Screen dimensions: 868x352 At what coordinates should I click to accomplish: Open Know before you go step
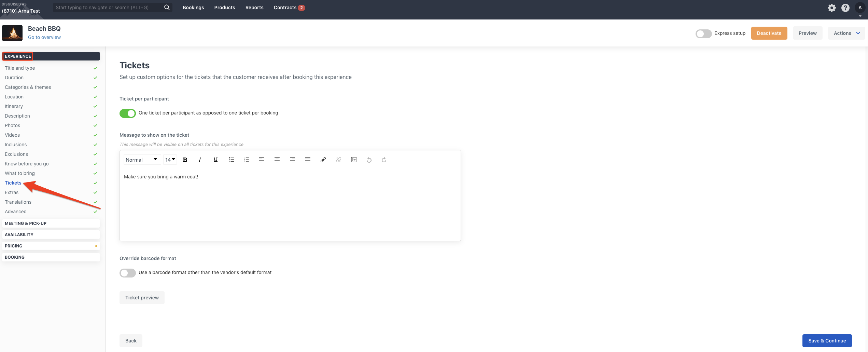pos(27,164)
